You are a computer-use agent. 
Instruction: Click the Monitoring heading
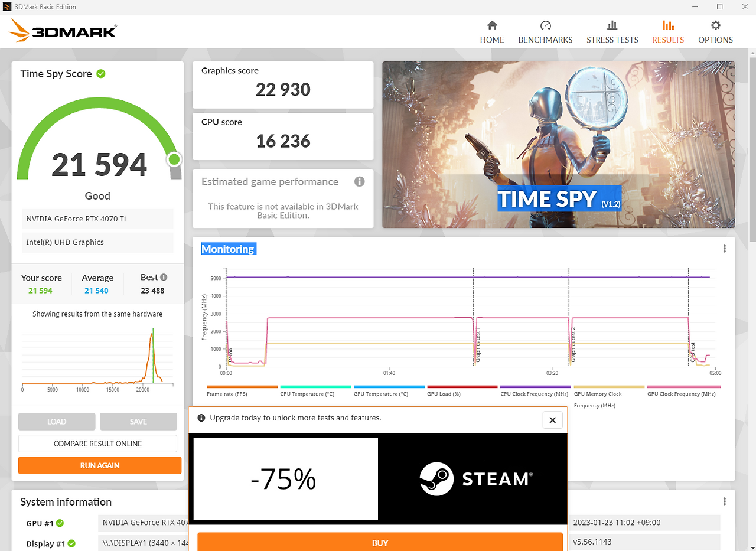(x=228, y=249)
